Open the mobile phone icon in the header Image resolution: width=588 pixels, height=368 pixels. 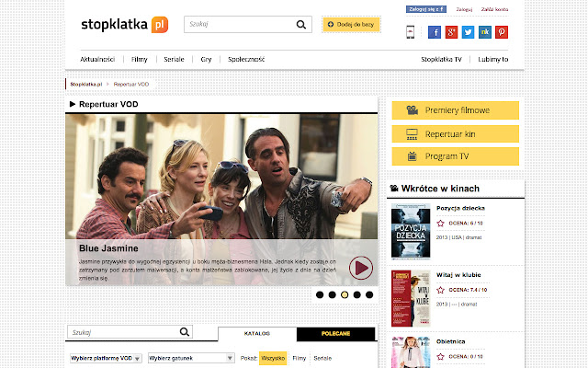(x=411, y=32)
